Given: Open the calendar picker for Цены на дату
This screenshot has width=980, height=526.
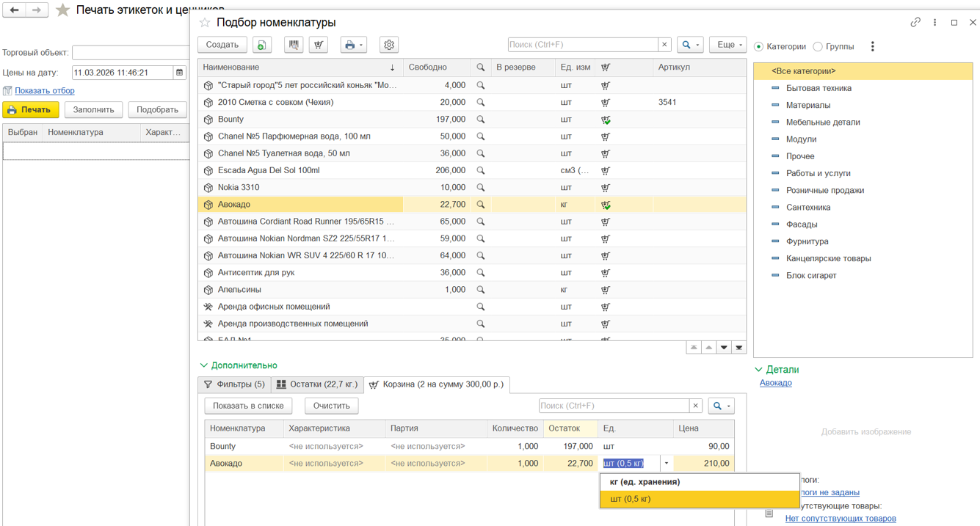Looking at the screenshot, I should (x=179, y=73).
